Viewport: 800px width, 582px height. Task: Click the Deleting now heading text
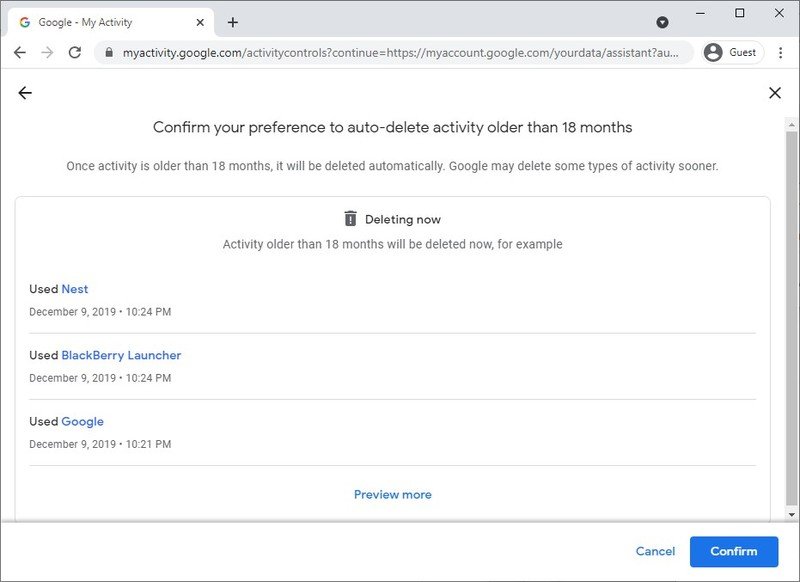click(403, 219)
